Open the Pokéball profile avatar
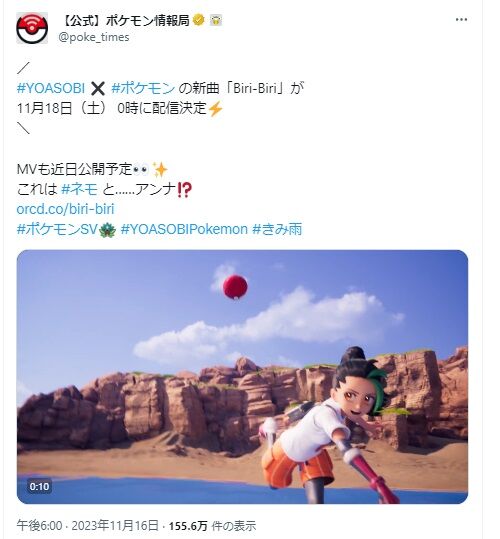Image resolution: width=500 pixels, height=539 pixels. (32, 28)
